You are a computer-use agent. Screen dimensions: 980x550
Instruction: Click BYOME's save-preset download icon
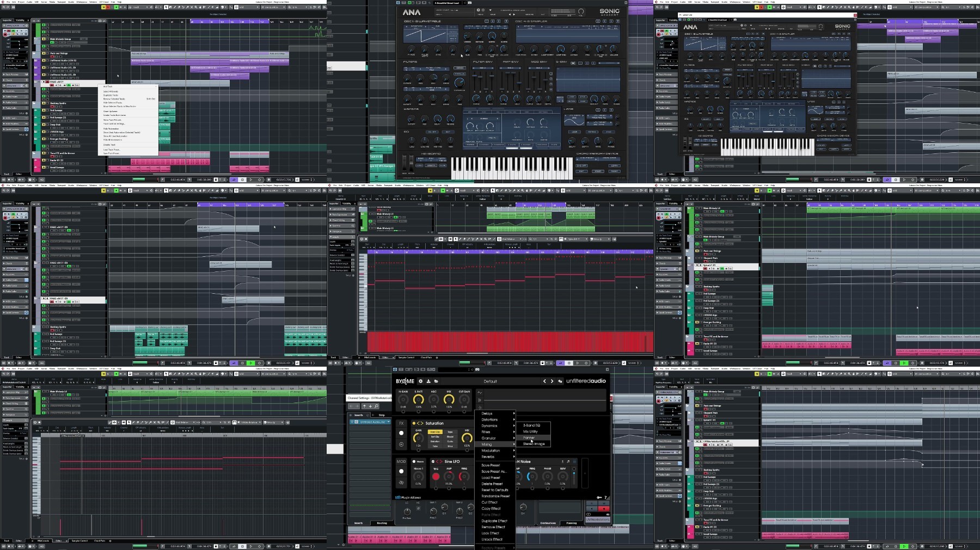pyautogui.click(x=428, y=381)
